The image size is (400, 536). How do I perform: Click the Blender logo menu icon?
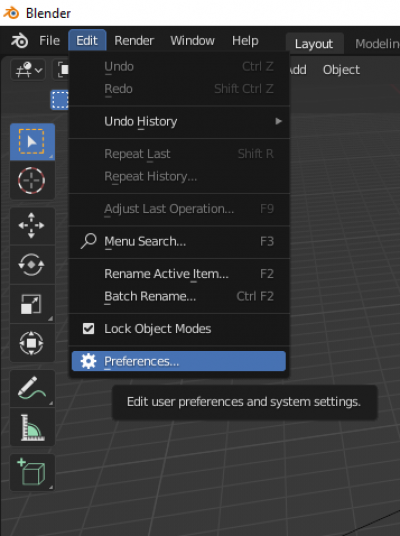19,41
